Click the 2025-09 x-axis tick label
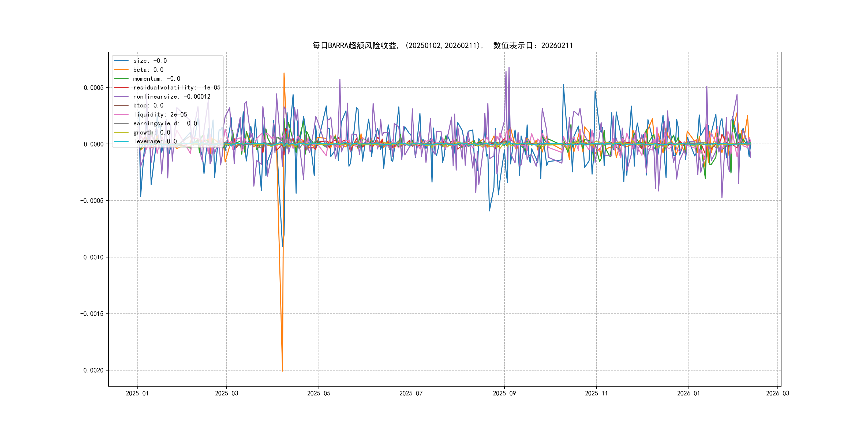Viewport: 868px width, 434px height. (504, 393)
